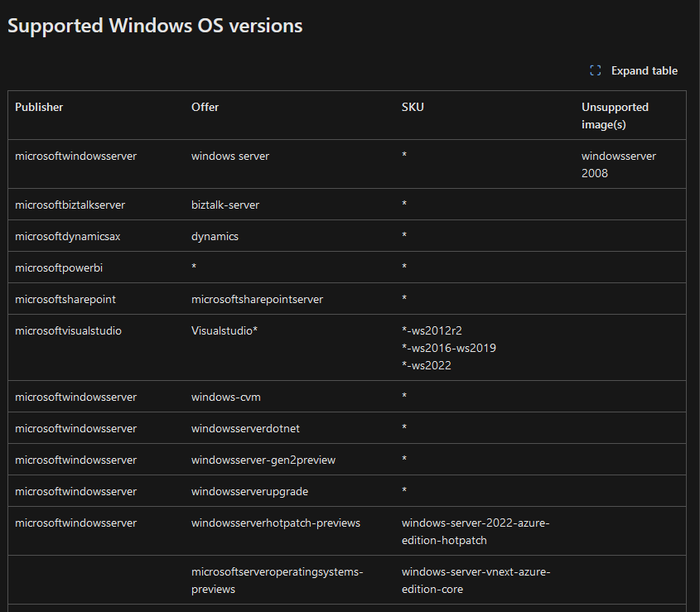This screenshot has height=612, width=700.
Task: Select the Publisher column header
Action: (38, 107)
